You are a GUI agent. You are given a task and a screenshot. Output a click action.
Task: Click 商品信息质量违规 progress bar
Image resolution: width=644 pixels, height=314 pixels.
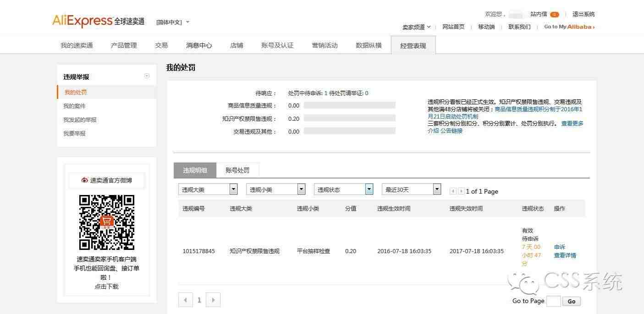coord(349,106)
